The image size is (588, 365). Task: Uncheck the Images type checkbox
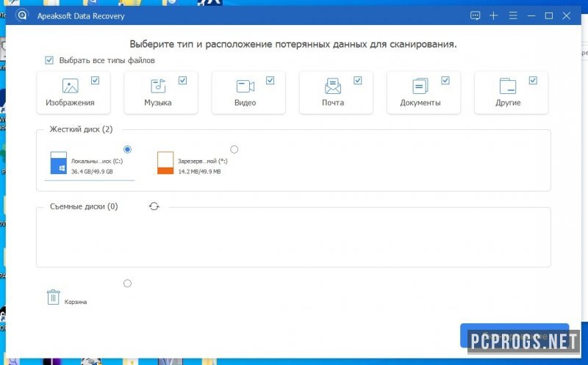[x=95, y=80]
